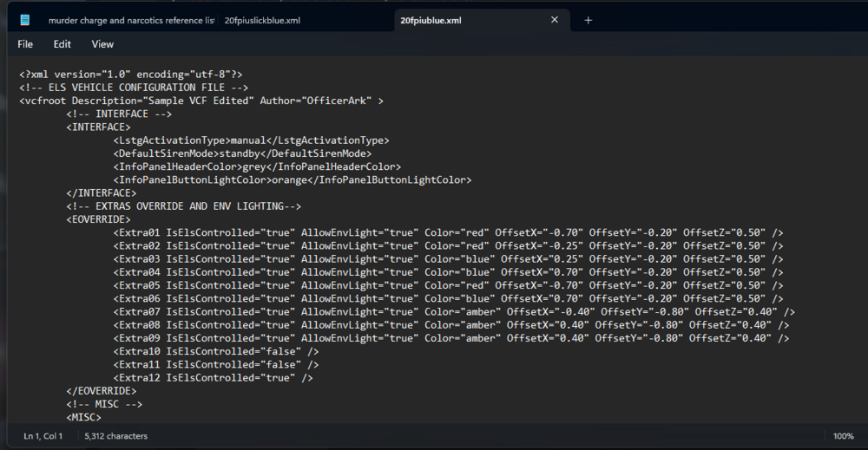Open the Edit menu
This screenshot has height=450, width=868.
point(62,44)
